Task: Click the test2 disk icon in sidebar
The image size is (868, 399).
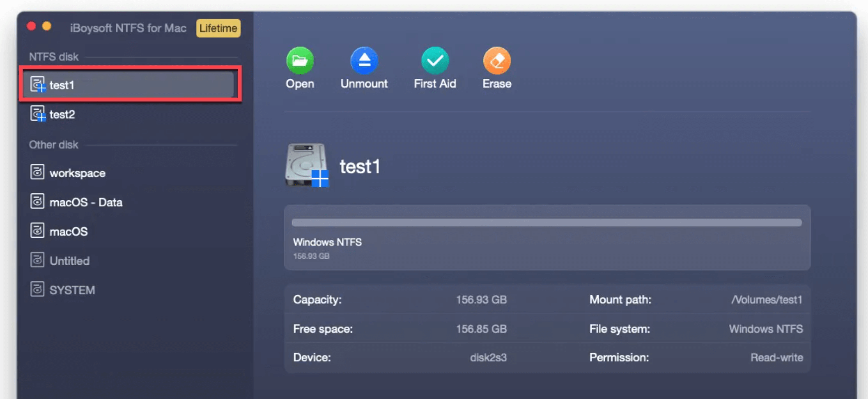Action: (37, 114)
